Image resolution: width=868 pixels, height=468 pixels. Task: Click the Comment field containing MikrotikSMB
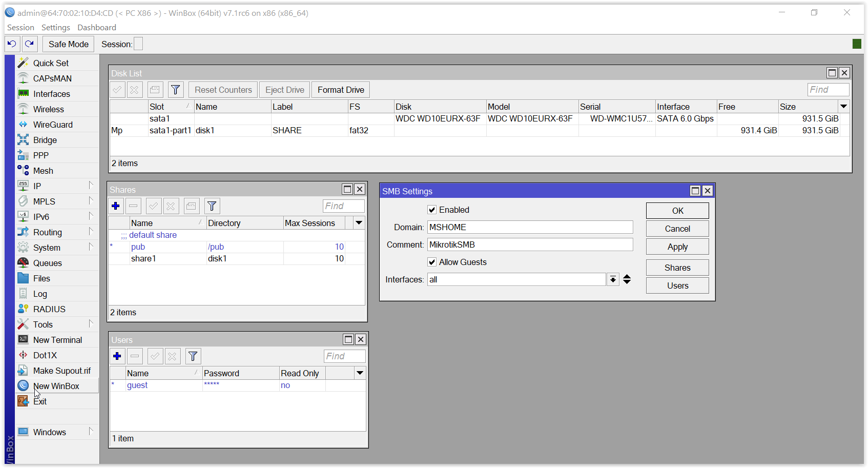point(530,245)
